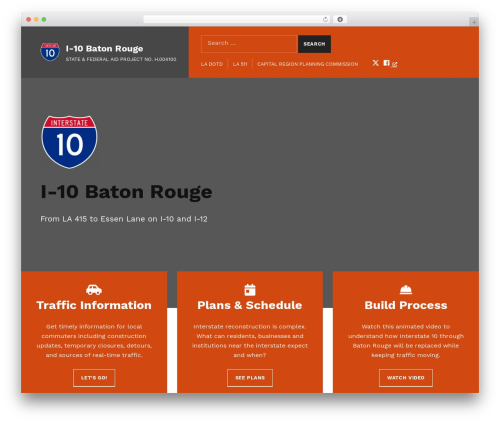Open the Facebook social icon

point(386,63)
